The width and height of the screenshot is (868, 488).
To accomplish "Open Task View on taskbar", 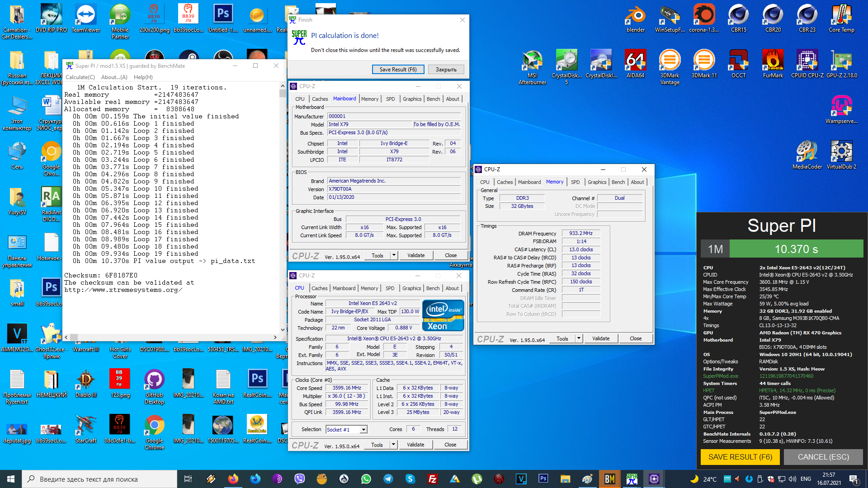I will (188, 479).
